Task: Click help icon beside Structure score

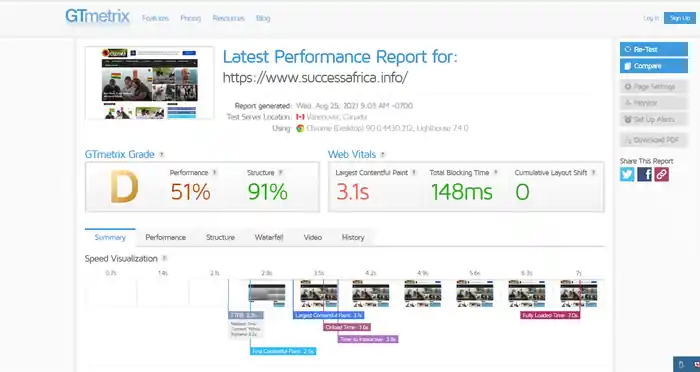Action: coord(280,172)
